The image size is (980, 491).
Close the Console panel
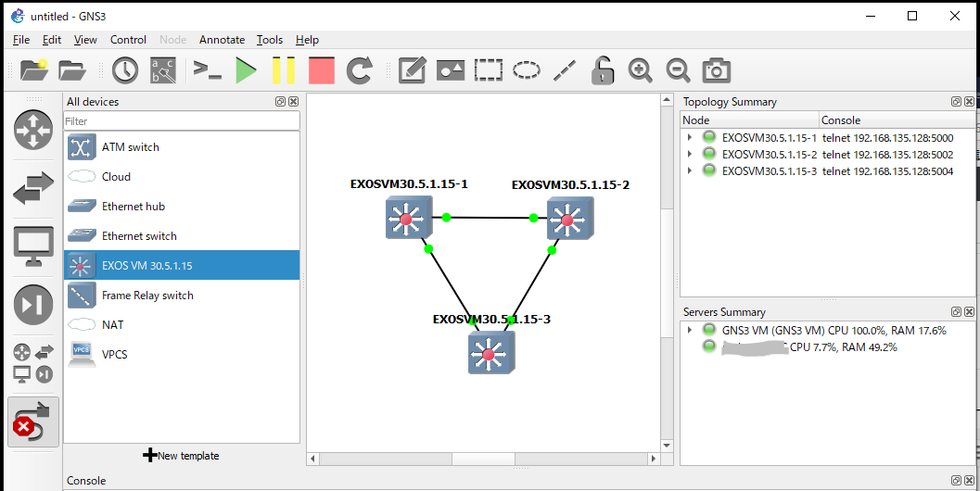click(x=970, y=480)
